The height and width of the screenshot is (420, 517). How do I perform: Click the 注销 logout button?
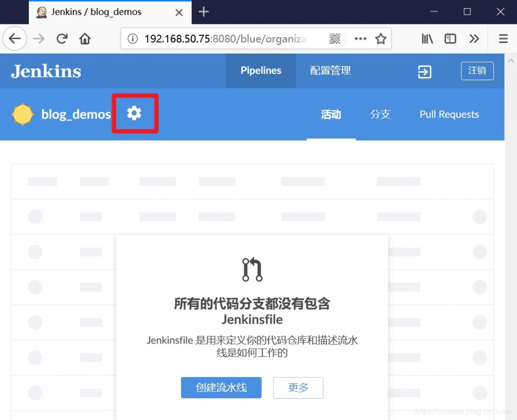point(477,71)
